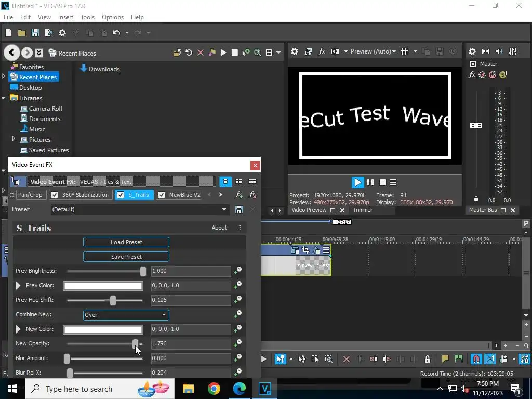Open Microsoft Edge from the taskbar

point(239,389)
